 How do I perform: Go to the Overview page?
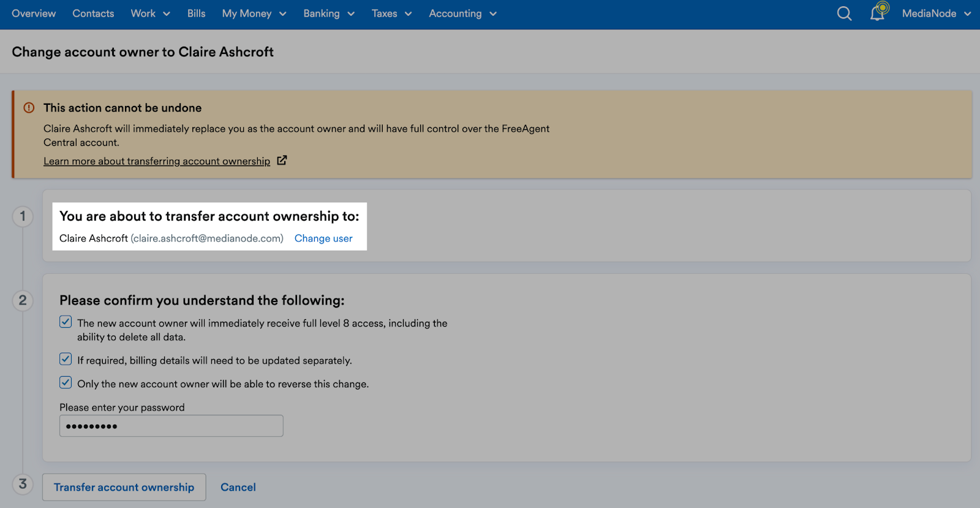(x=34, y=13)
